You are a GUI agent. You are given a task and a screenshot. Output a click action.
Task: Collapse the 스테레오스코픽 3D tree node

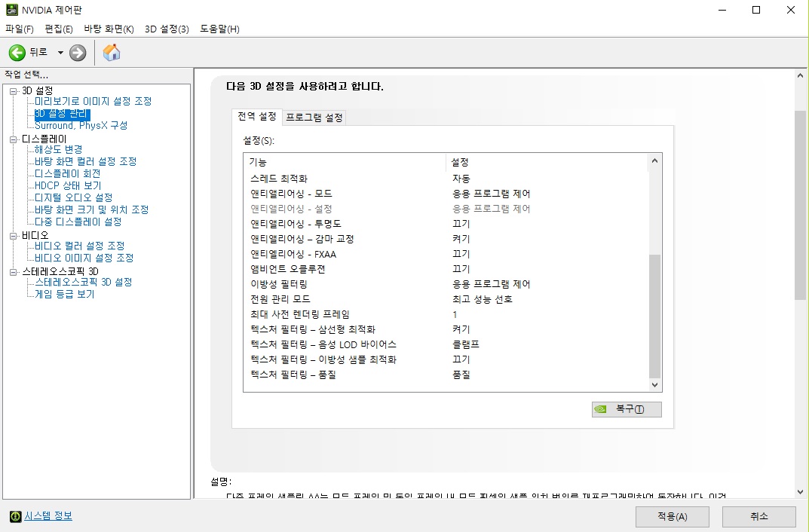(x=14, y=272)
